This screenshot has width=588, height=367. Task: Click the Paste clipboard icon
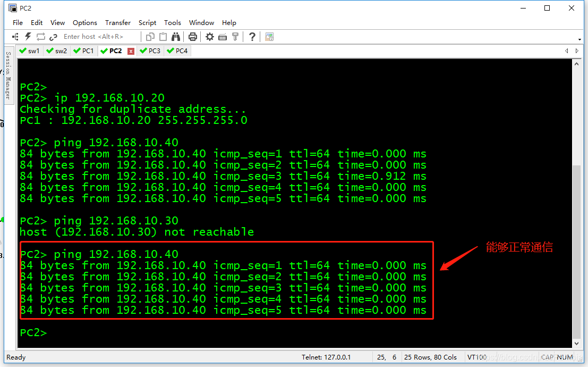(x=163, y=37)
